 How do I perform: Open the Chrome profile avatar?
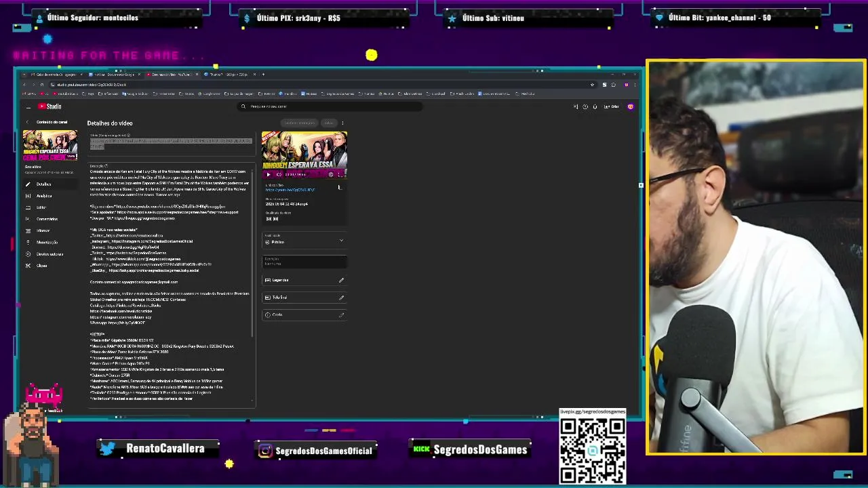coord(627,85)
